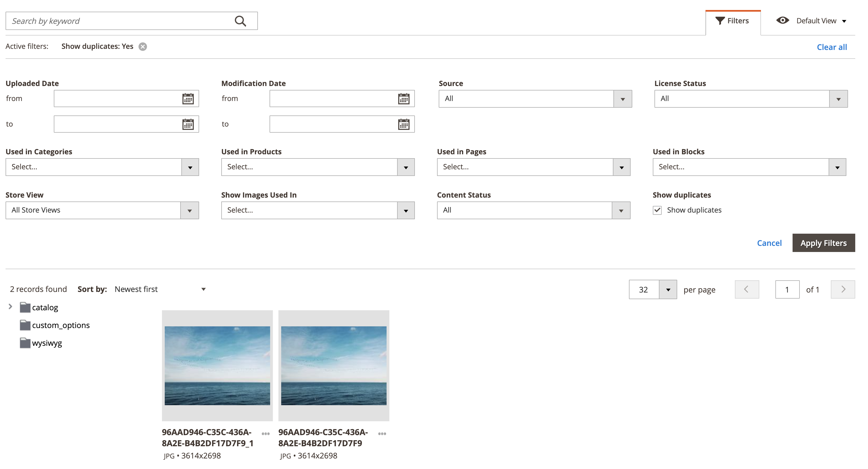868x469 pixels.
Task: Open the Used in Blocks dropdown
Action: pyautogui.click(x=749, y=167)
